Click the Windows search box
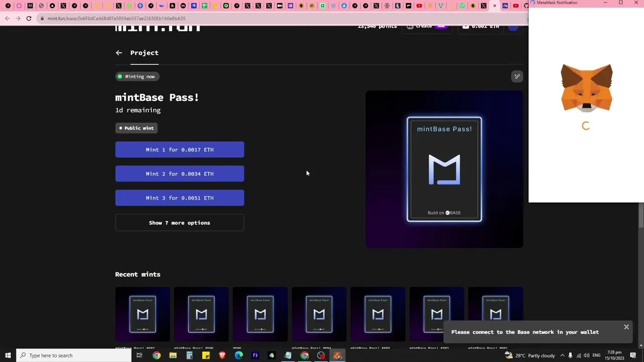Image resolution: width=644 pixels, height=362 pixels. (74, 355)
